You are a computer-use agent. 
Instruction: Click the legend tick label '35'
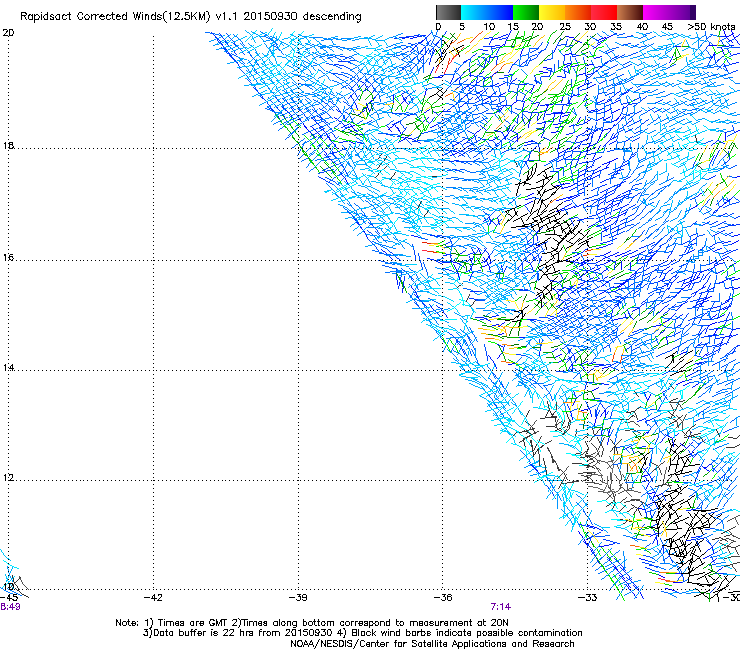click(x=616, y=27)
